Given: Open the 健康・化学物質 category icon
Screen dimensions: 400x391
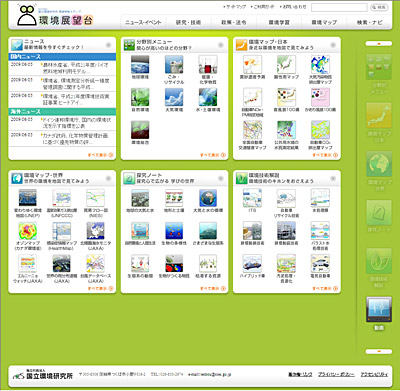Looking at the screenshot, I should (x=208, y=64).
